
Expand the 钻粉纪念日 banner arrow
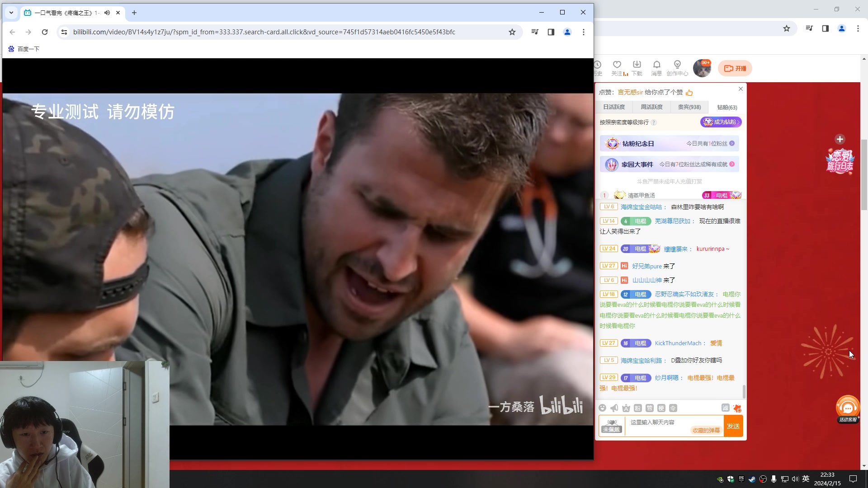[x=732, y=143]
